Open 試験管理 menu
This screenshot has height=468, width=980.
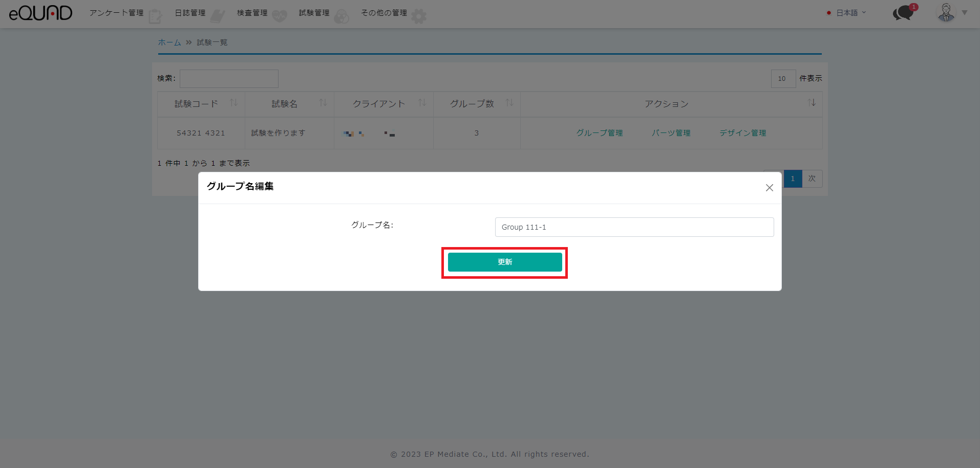click(314, 13)
